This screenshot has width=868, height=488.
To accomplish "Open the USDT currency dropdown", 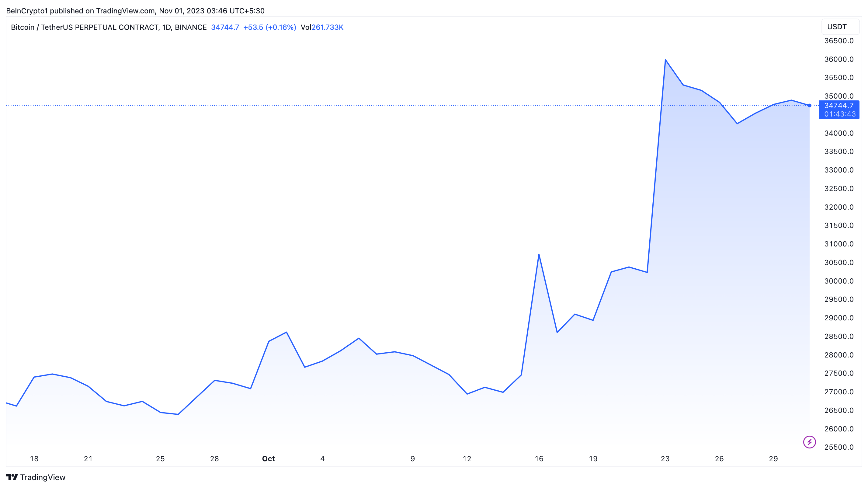I will tap(840, 27).
